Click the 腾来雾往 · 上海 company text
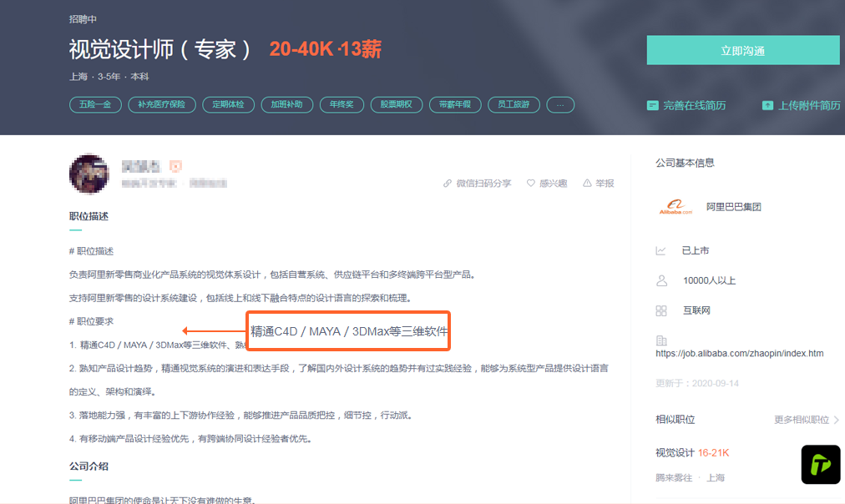 click(x=691, y=477)
